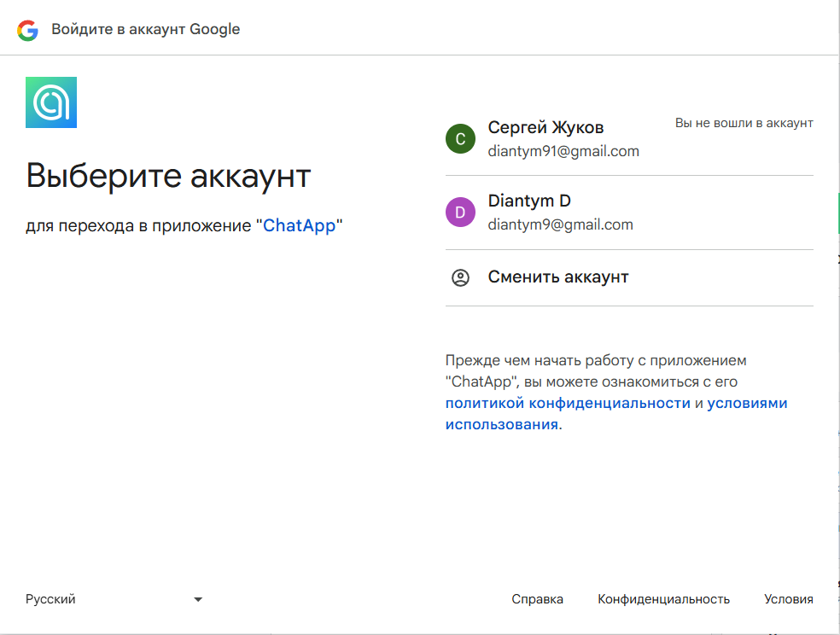840x635 pixels.
Task: Click the Войдите в аккаунт Google header text
Action: 145,29
